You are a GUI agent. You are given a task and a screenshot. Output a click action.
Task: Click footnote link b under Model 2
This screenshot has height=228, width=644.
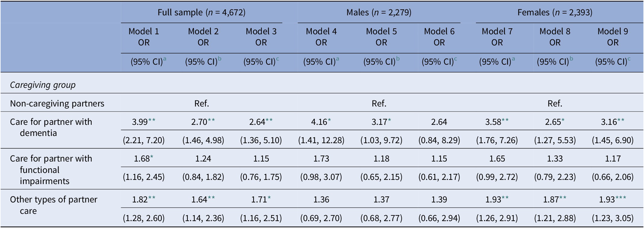(x=219, y=59)
